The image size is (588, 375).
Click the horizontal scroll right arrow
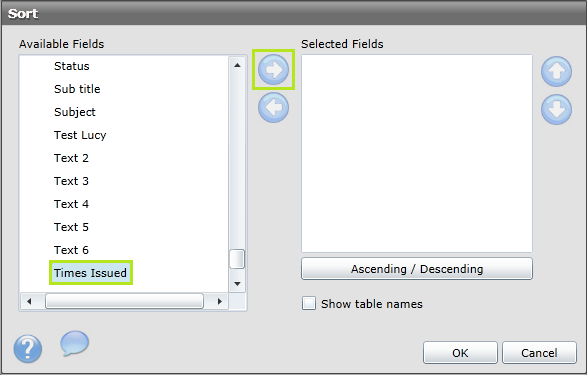point(220,301)
